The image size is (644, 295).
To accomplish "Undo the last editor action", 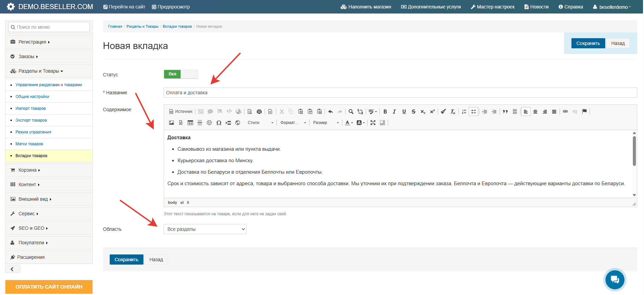I will coord(330,112).
